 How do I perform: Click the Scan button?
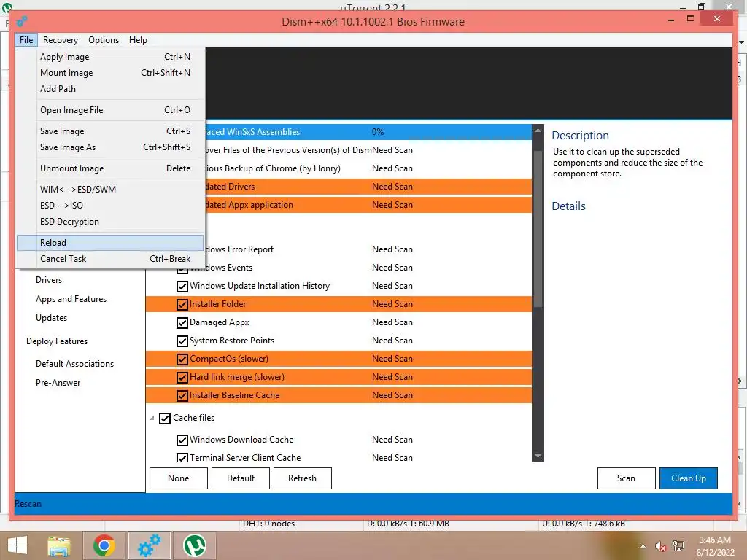tap(626, 478)
